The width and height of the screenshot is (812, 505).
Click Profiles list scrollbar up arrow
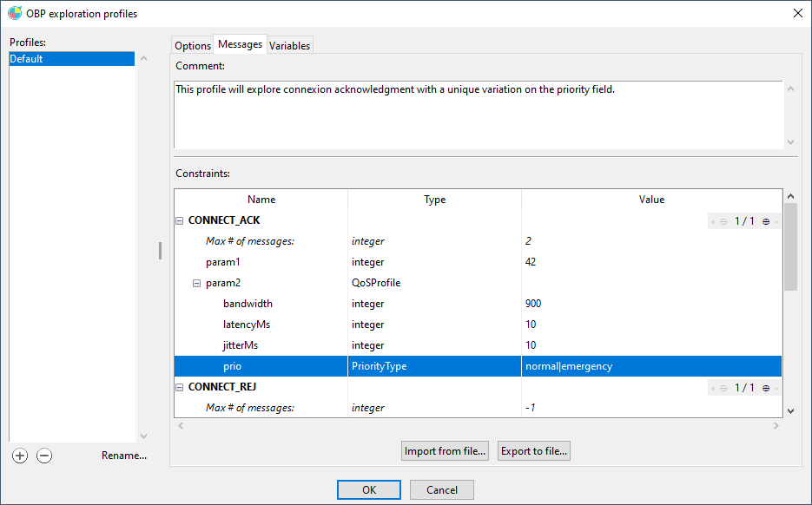click(x=144, y=58)
